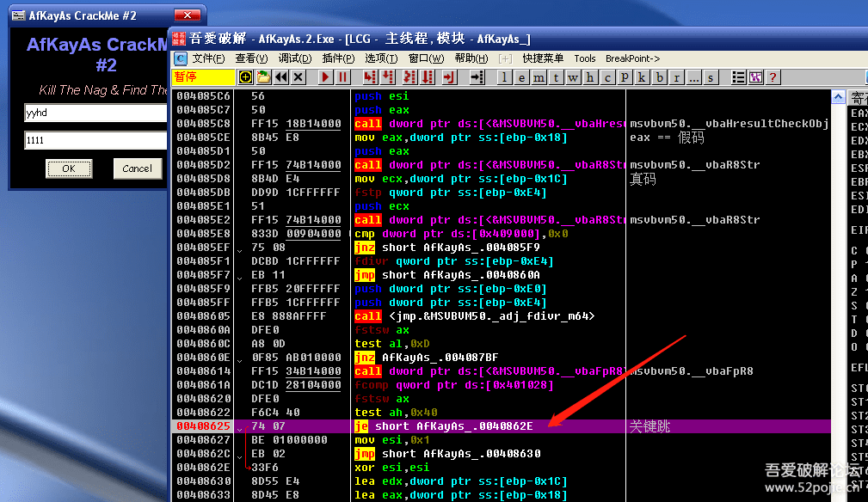Expand the BreakPoint-> menu
The image size is (868, 502).
[632, 58]
